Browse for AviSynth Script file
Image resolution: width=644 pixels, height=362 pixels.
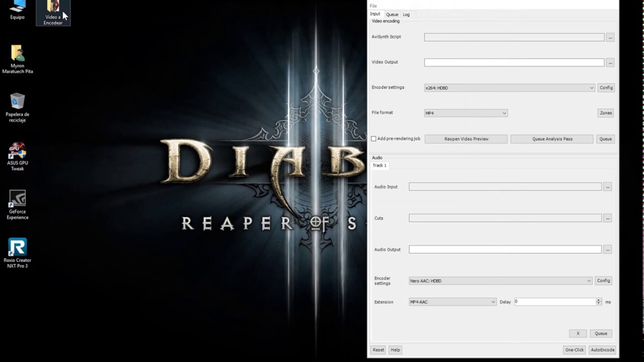pyautogui.click(x=610, y=37)
